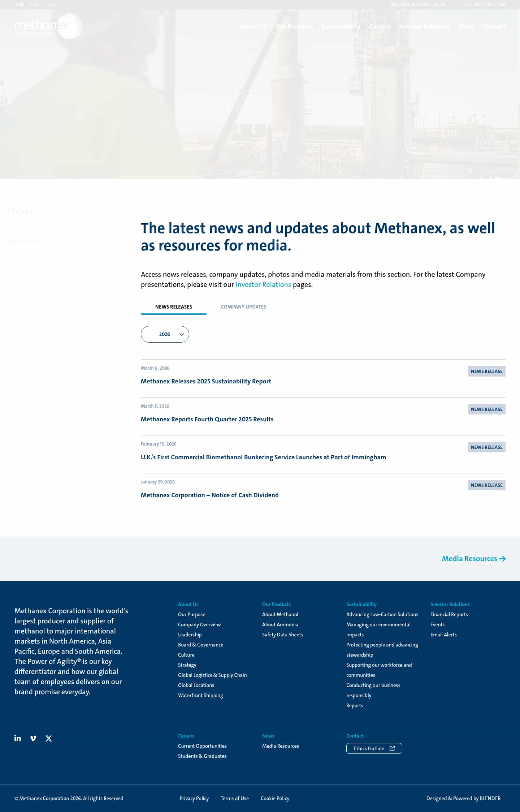The width and height of the screenshot is (520, 812).
Task: Switch to the Company Updates tab
Action: [x=243, y=307]
